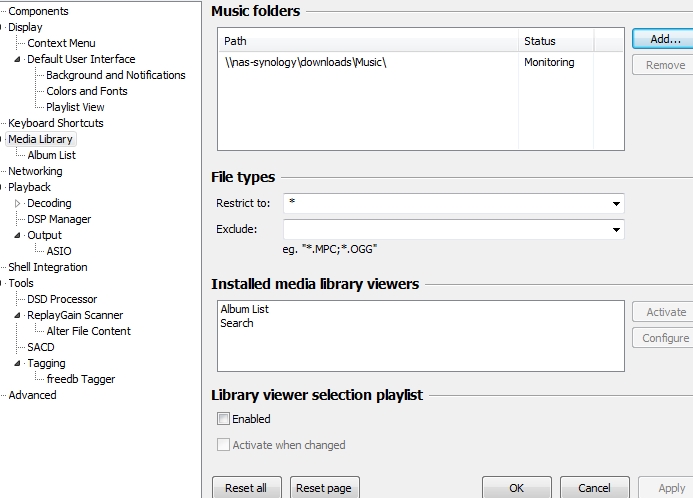Open the Restrict to dropdown
693x498 pixels.
pyautogui.click(x=615, y=203)
